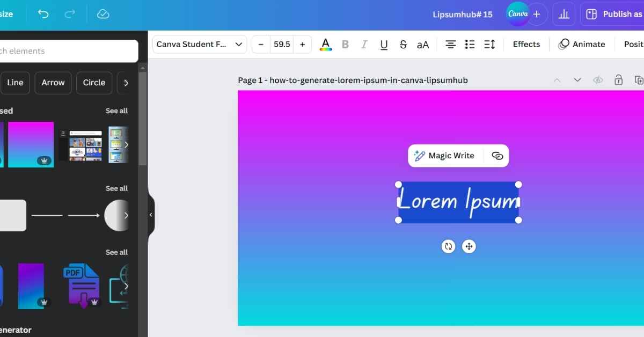Open the text color picker
644x337 pixels.
[325, 45]
